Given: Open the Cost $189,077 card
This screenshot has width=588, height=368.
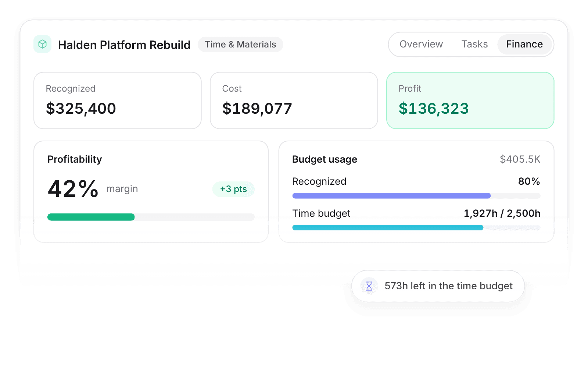Looking at the screenshot, I should click(294, 100).
